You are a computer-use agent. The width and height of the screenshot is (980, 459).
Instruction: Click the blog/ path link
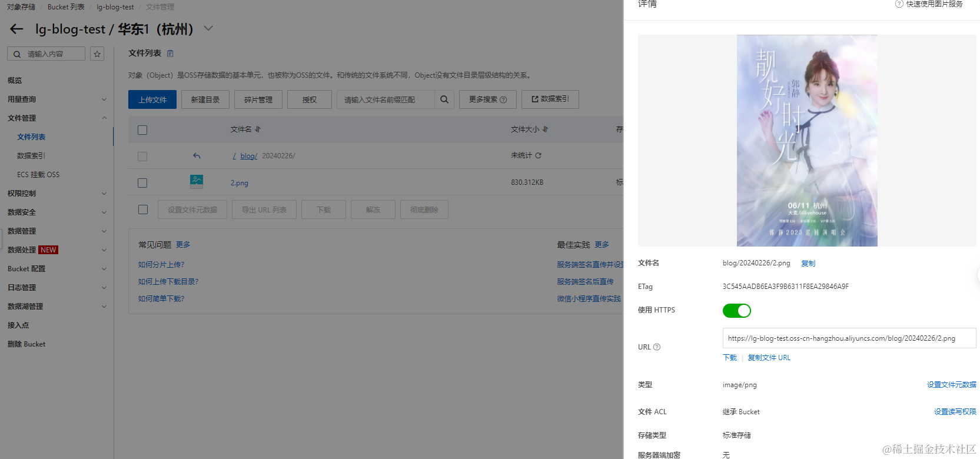pyautogui.click(x=249, y=156)
